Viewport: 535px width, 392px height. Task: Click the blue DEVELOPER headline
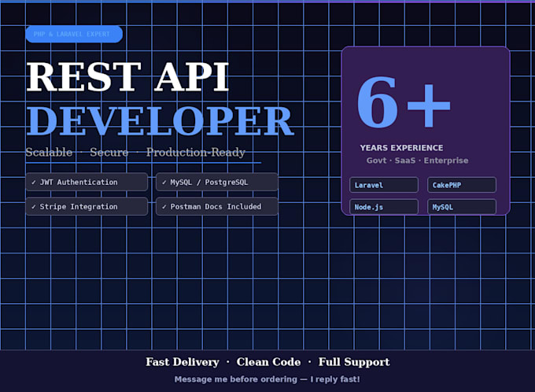click(x=160, y=120)
